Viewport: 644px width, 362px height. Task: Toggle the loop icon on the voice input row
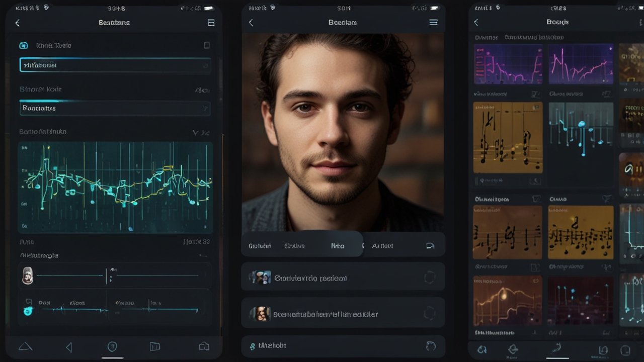click(430, 346)
